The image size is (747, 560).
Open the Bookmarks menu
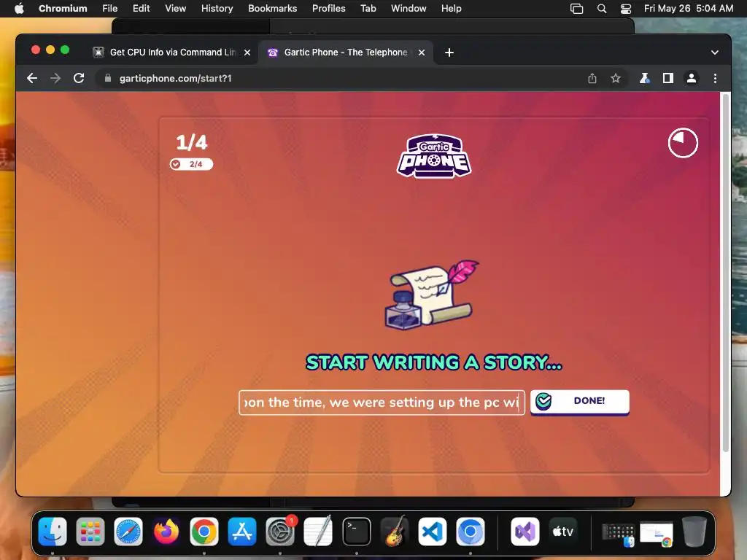coord(273,9)
